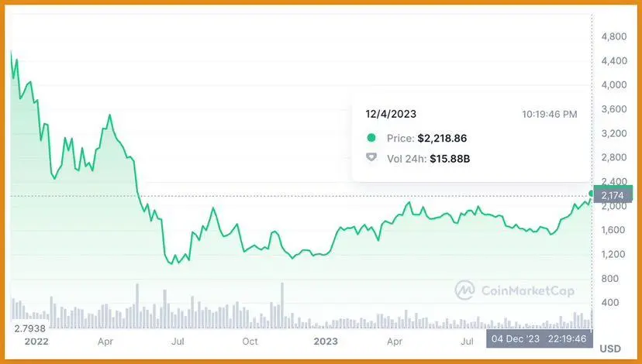Select the 2,174 price tag on axis
Screen dimensions: 642x364
[613, 195]
